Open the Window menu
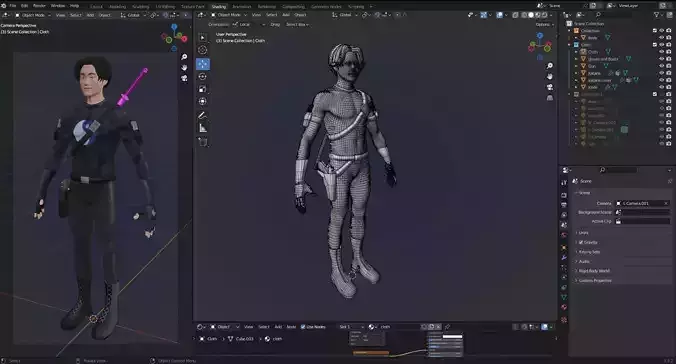676x364 pixels. (x=58, y=6)
